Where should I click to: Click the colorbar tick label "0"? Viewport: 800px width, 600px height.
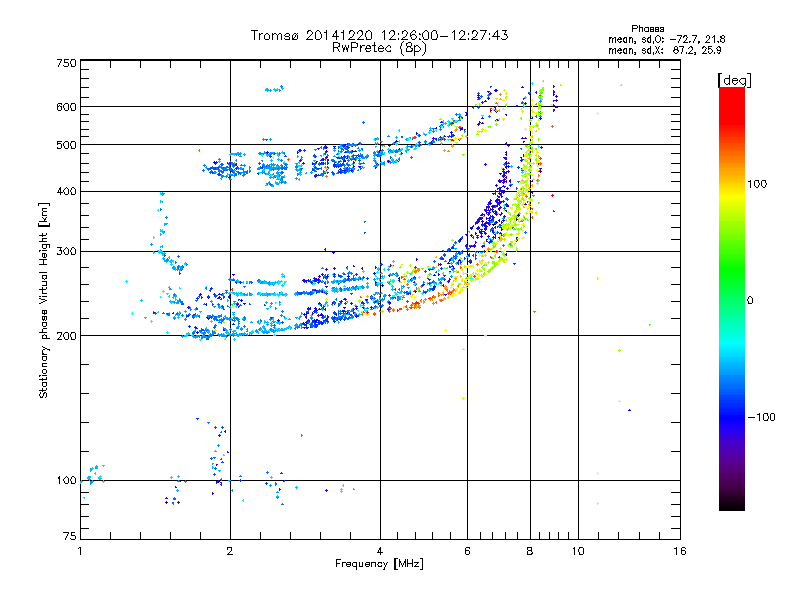(750, 301)
